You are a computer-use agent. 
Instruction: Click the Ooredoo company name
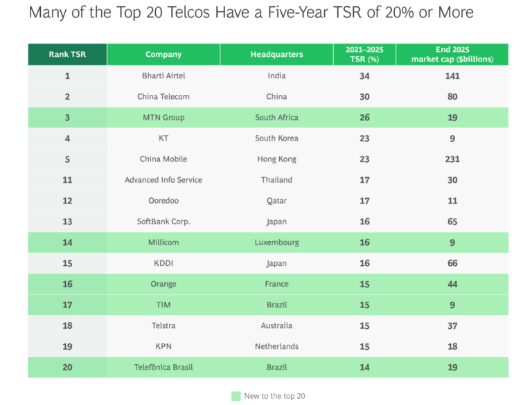pos(163,201)
